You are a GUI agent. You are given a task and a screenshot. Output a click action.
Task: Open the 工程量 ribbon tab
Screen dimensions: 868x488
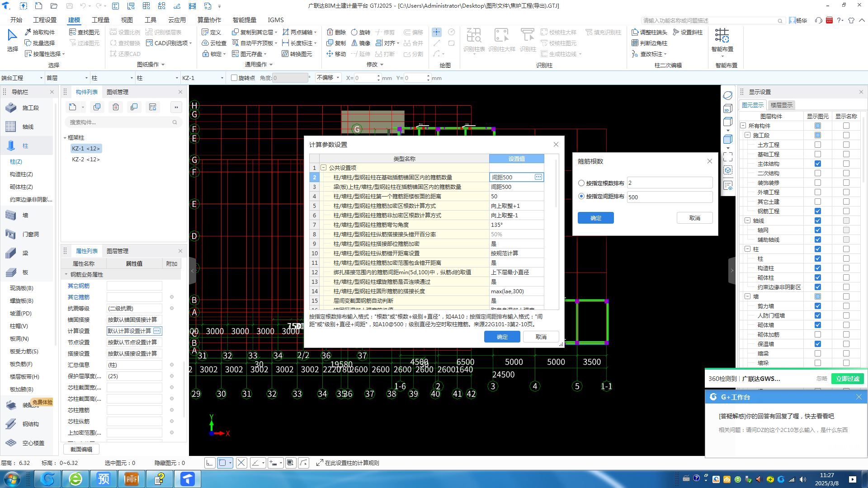click(100, 20)
